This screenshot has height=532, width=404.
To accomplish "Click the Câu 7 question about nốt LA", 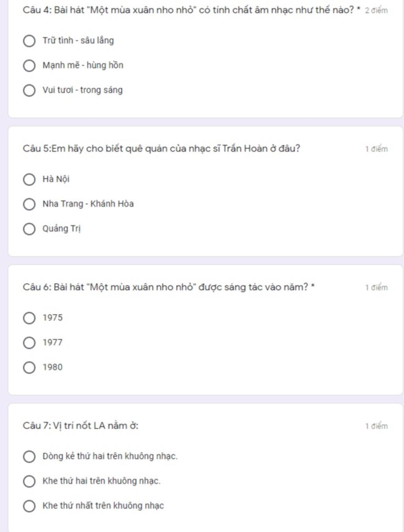I will tap(80, 426).
